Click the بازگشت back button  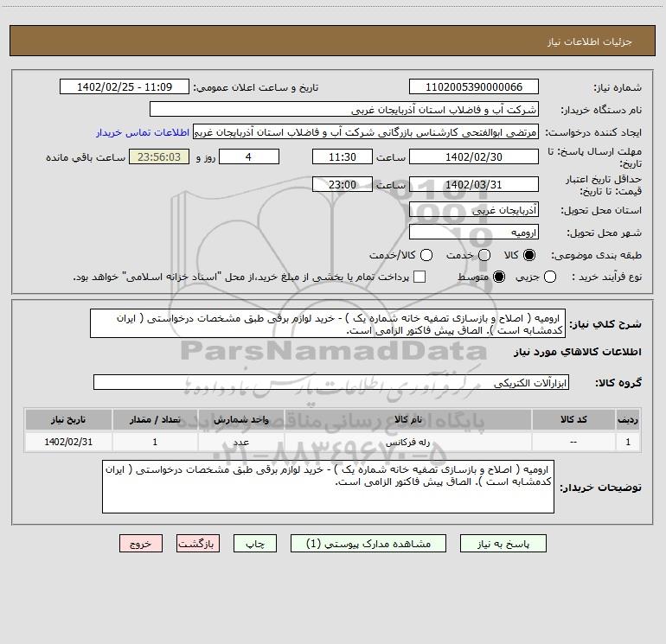(198, 544)
